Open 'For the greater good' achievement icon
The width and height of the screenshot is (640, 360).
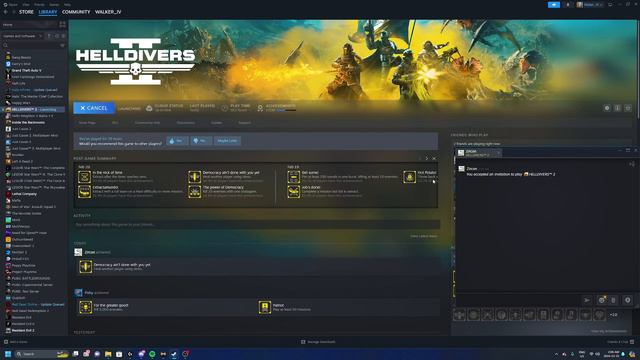[x=86, y=307]
